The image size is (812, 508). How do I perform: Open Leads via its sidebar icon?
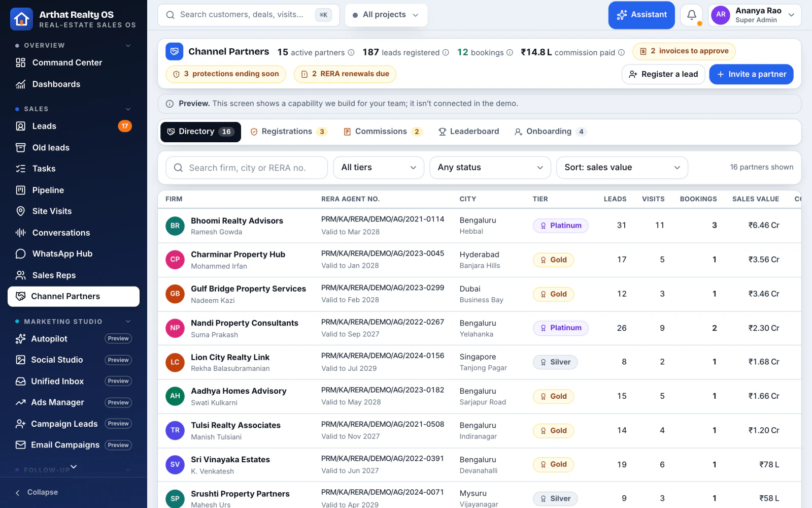point(20,126)
